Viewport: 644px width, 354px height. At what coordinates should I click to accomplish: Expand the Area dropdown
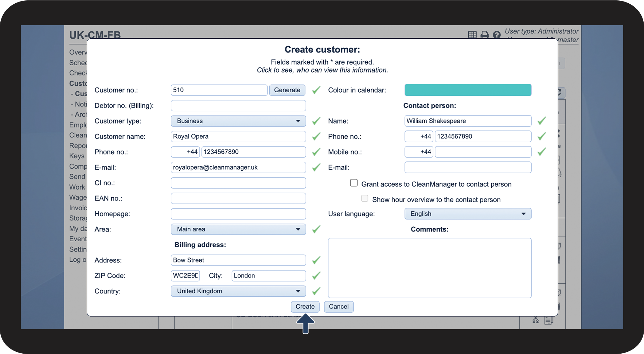[x=238, y=229]
